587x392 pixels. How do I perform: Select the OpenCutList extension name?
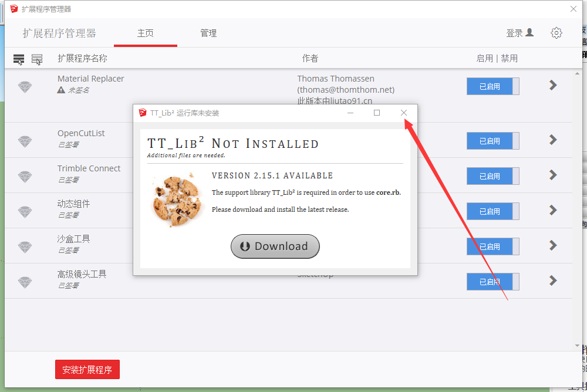81,133
